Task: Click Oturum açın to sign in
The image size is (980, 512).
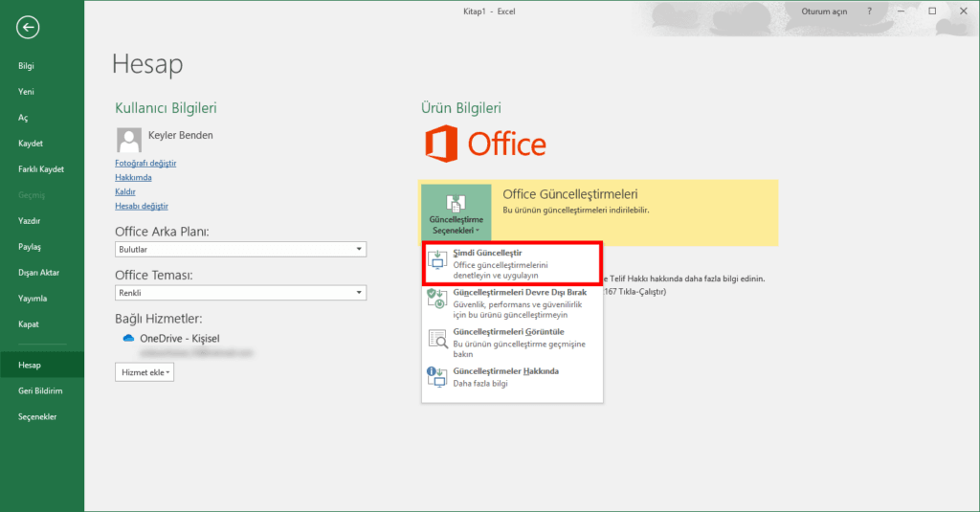Action: 824,11
